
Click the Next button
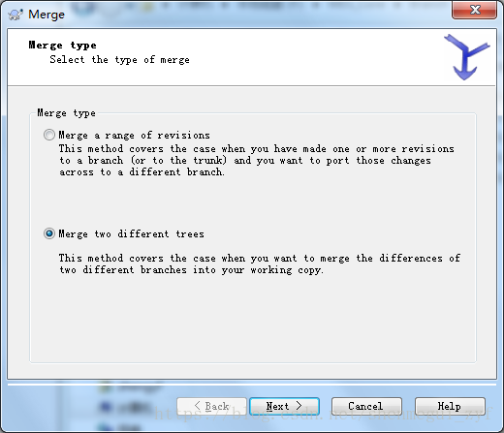[x=284, y=406]
